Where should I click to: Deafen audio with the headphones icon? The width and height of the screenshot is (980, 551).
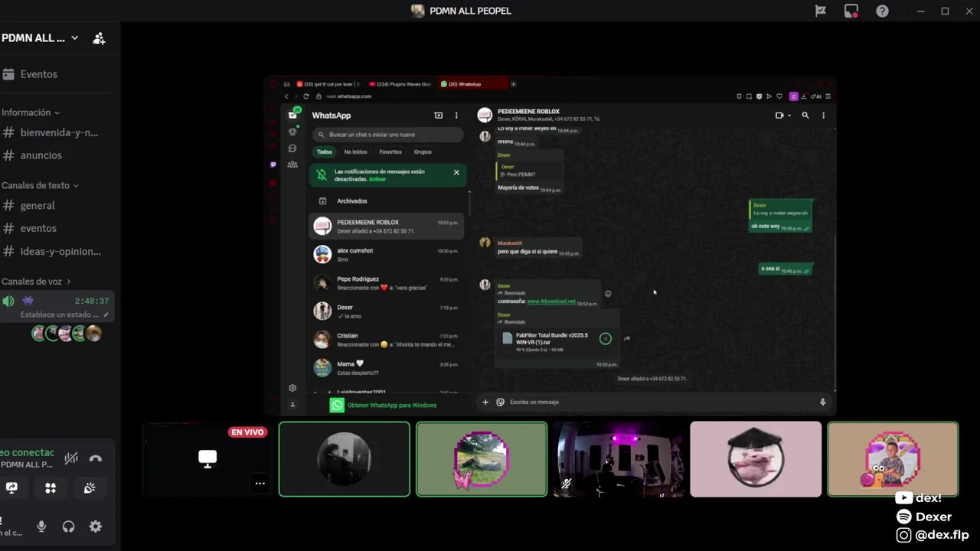[x=68, y=527]
